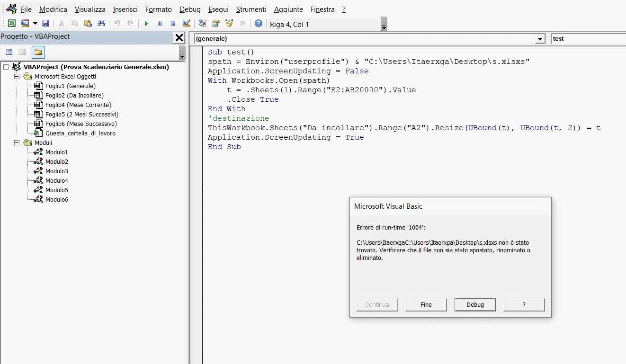Click the Find binoculars icon
This screenshot has height=364, width=626.
[101, 24]
